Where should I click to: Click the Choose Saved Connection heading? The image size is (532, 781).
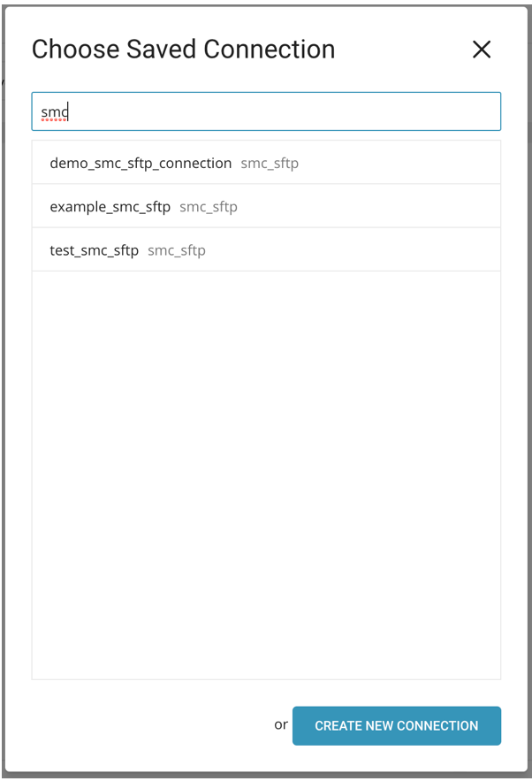183,50
